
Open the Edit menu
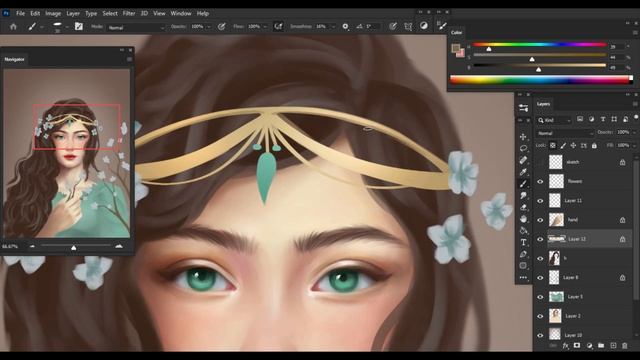pos(35,13)
